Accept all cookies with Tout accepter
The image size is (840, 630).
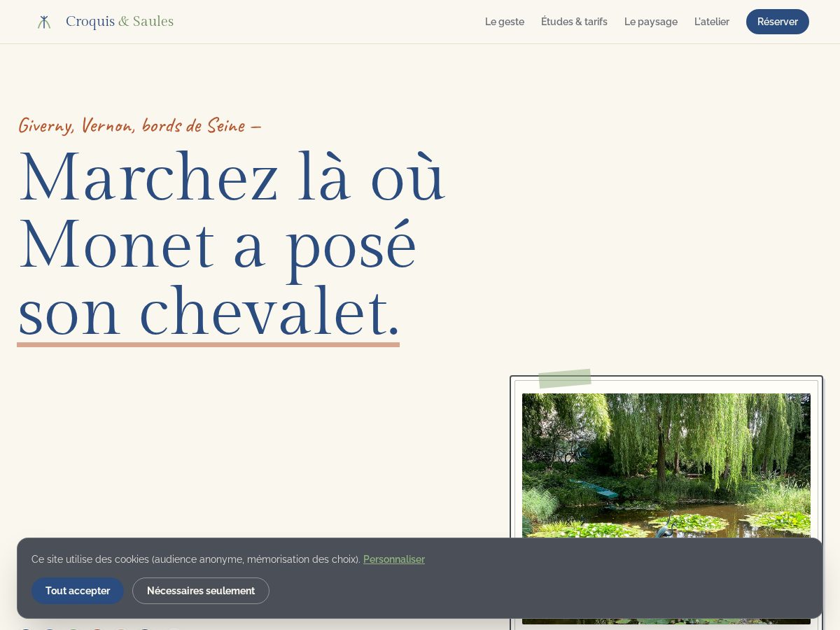coord(78,591)
